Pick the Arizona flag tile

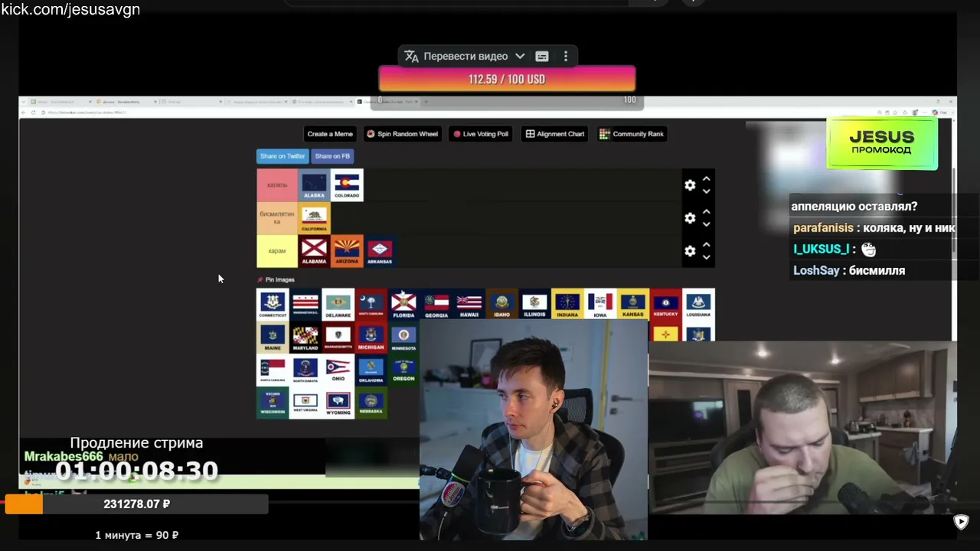(347, 251)
